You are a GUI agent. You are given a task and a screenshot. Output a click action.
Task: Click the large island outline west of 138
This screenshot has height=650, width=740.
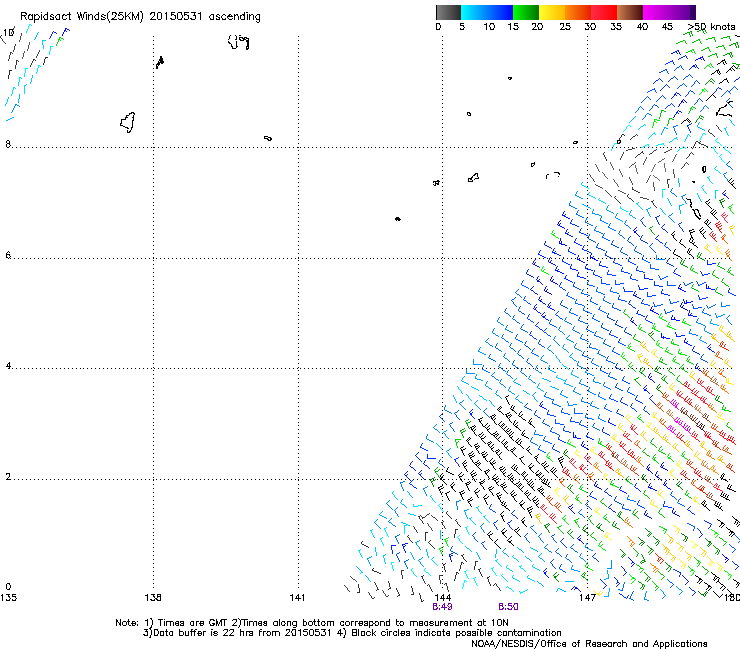click(x=128, y=122)
